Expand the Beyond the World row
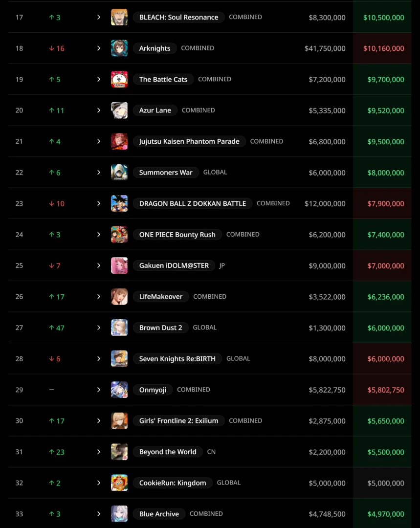This screenshot has width=420, height=528. click(x=98, y=452)
